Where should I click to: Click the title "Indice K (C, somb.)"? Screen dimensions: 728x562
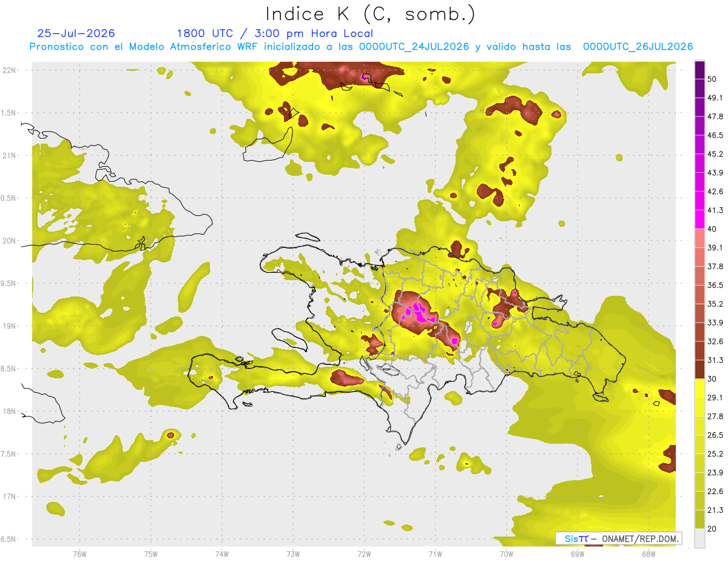tap(370, 14)
